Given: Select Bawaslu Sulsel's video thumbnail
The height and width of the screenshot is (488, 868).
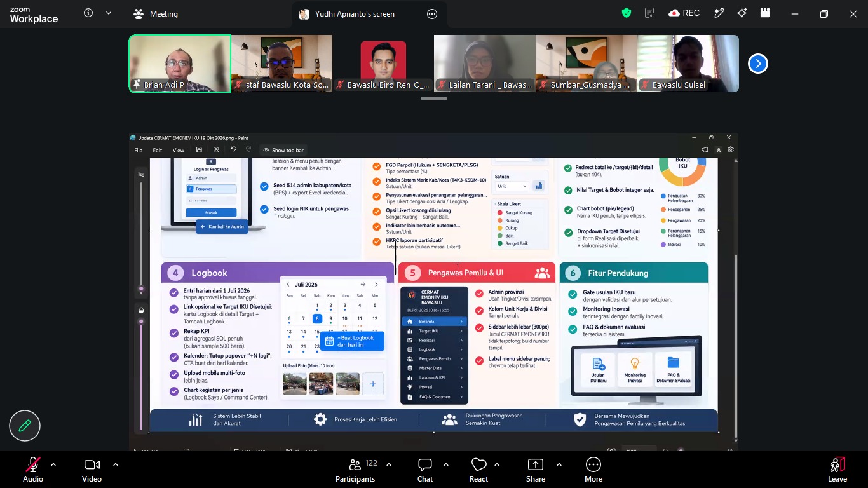Looking at the screenshot, I should click(x=688, y=64).
